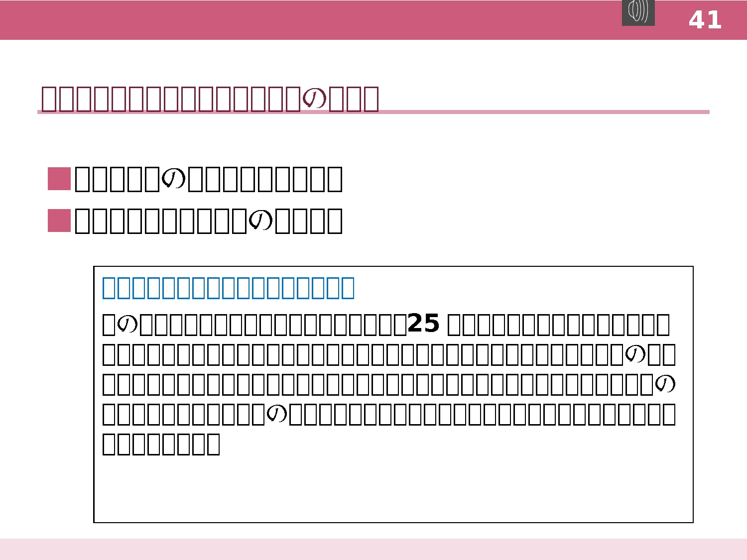
Task: Click the second pink square bullet marker
Action: (x=59, y=221)
